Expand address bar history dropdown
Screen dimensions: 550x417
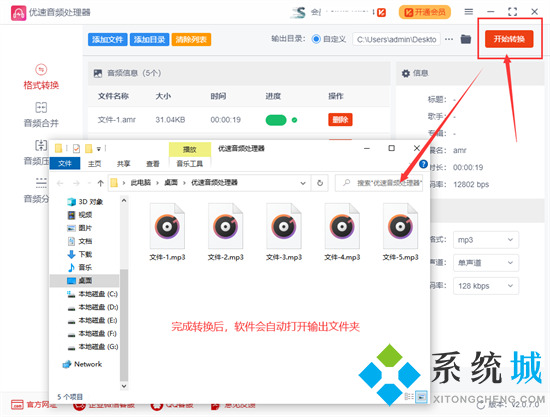click(x=303, y=183)
